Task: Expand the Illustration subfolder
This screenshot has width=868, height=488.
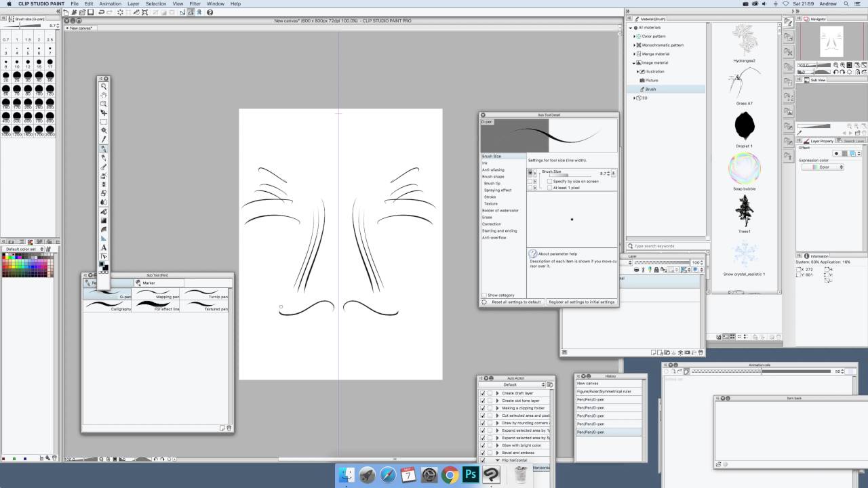Action: coord(638,71)
